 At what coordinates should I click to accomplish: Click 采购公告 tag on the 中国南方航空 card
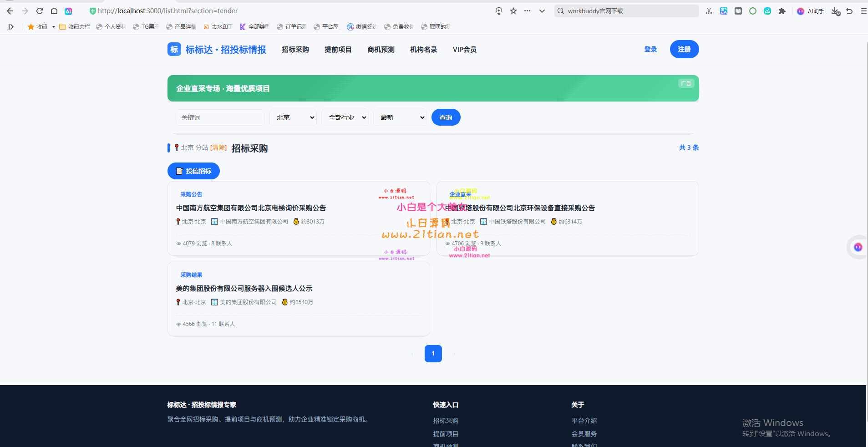pyautogui.click(x=191, y=194)
